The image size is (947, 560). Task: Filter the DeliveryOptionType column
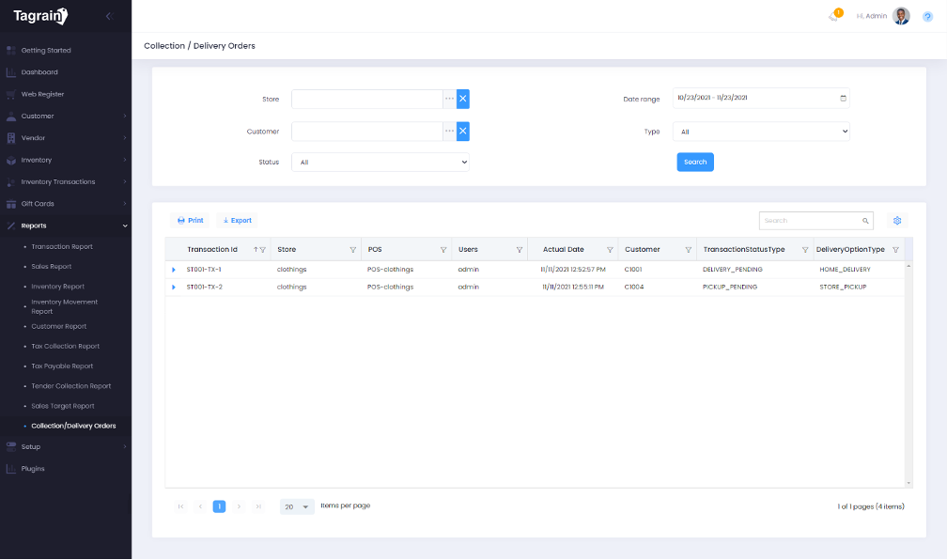click(x=895, y=250)
